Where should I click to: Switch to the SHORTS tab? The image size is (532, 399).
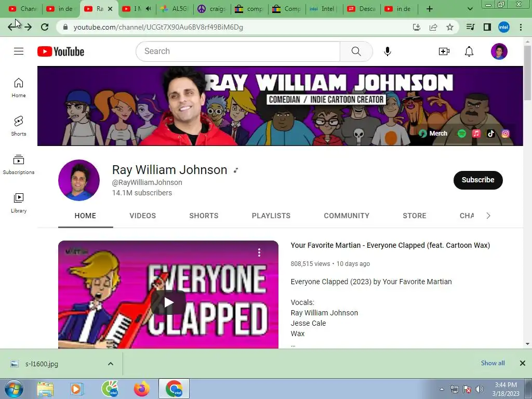tap(204, 216)
